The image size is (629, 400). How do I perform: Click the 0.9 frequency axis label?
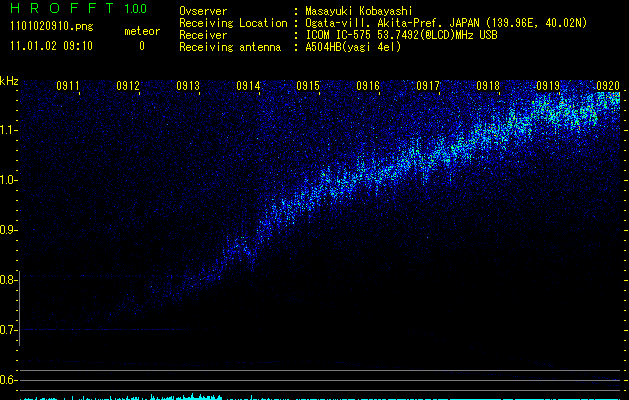8,230
